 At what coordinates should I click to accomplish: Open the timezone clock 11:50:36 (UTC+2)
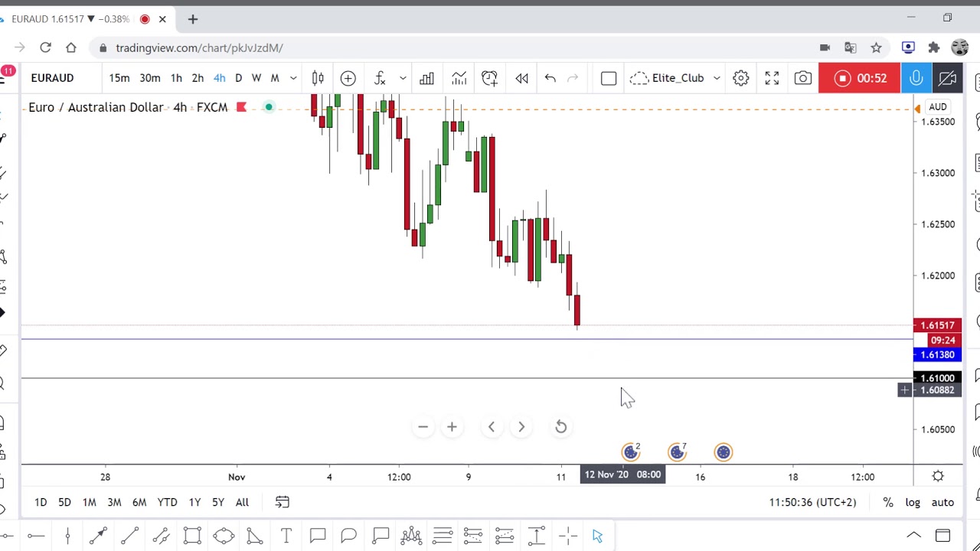pos(813,502)
